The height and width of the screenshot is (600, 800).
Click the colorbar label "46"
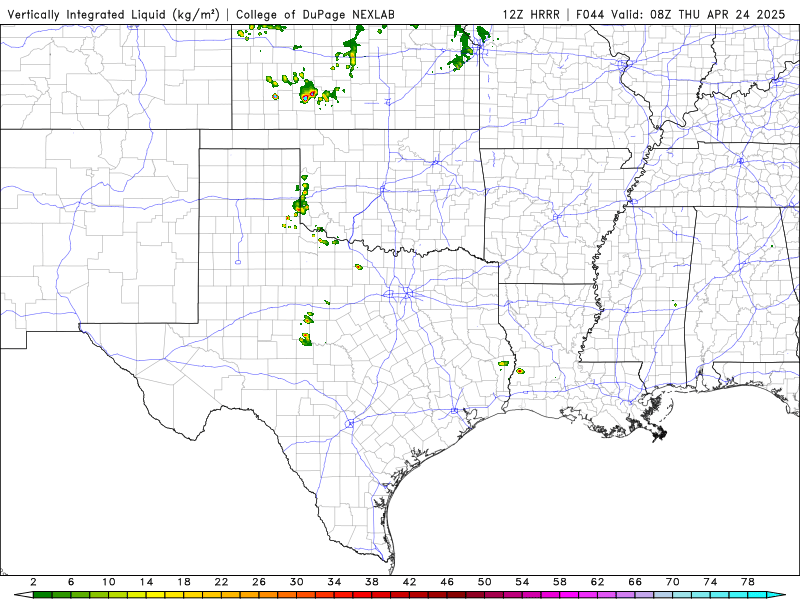click(447, 582)
